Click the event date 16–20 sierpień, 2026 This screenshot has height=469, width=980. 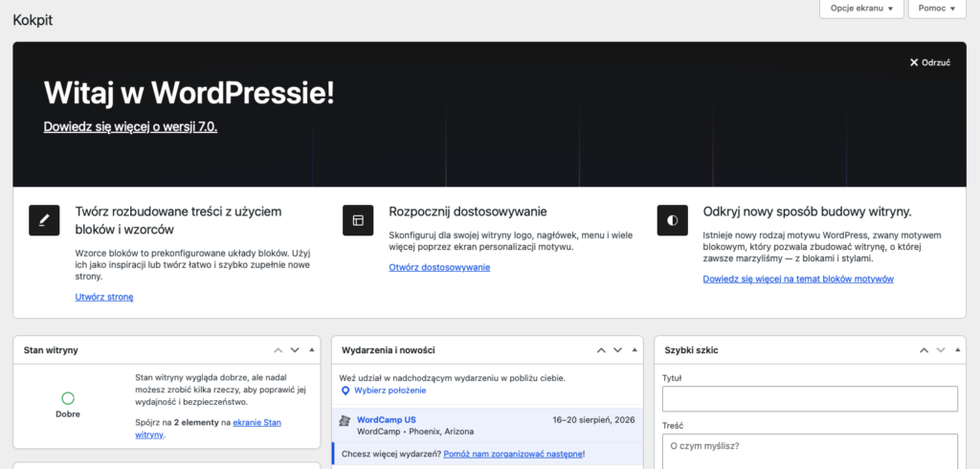593,419
